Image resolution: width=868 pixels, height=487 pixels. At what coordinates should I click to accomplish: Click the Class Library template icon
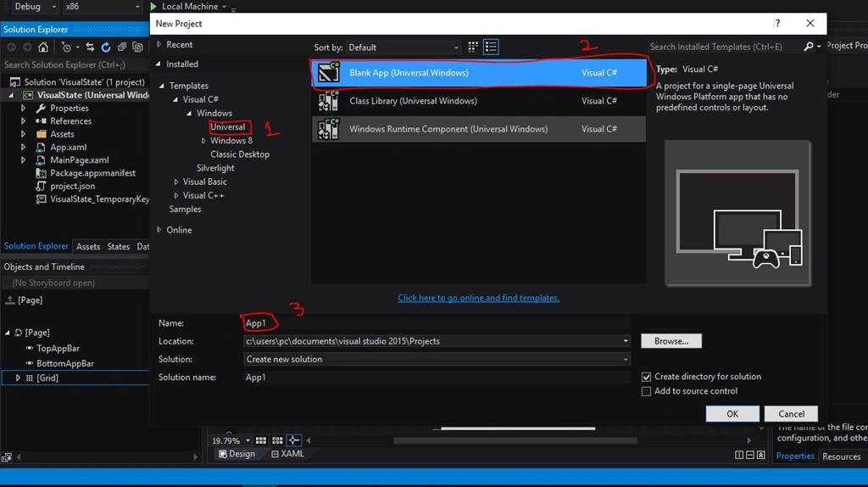pyautogui.click(x=328, y=101)
